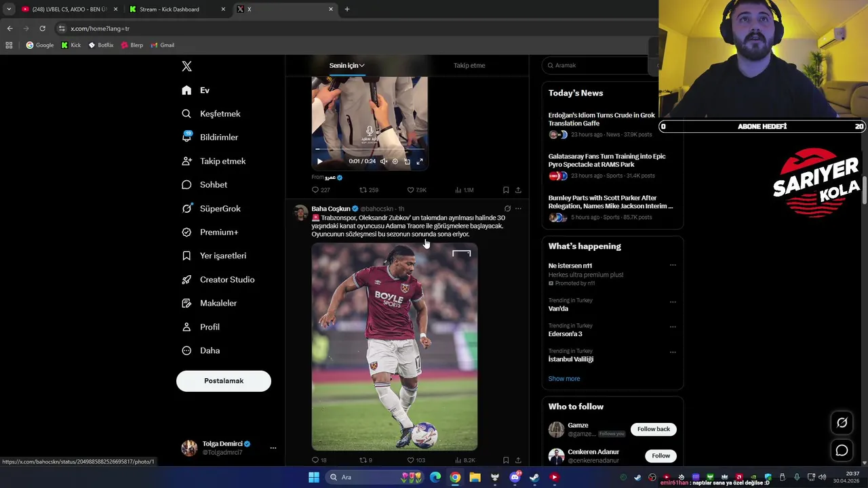This screenshot has height=488, width=868.
Task: Open the Adama Traore photo
Action: [x=395, y=346]
